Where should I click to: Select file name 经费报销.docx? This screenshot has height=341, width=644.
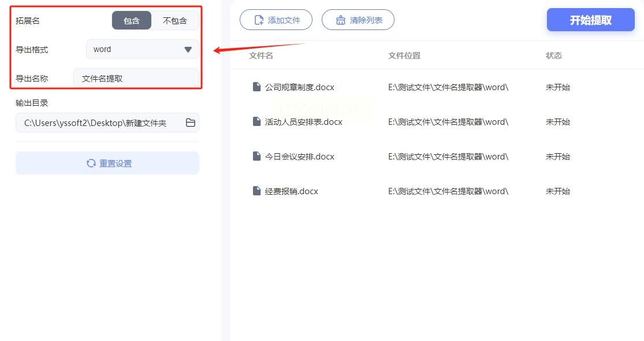pyautogui.click(x=291, y=191)
